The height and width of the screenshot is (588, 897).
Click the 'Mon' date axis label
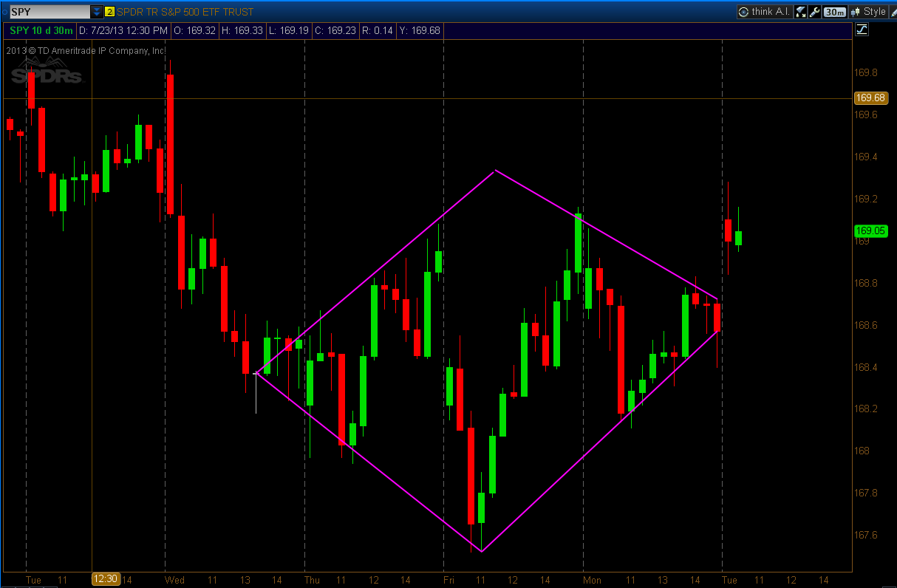[592, 581]
